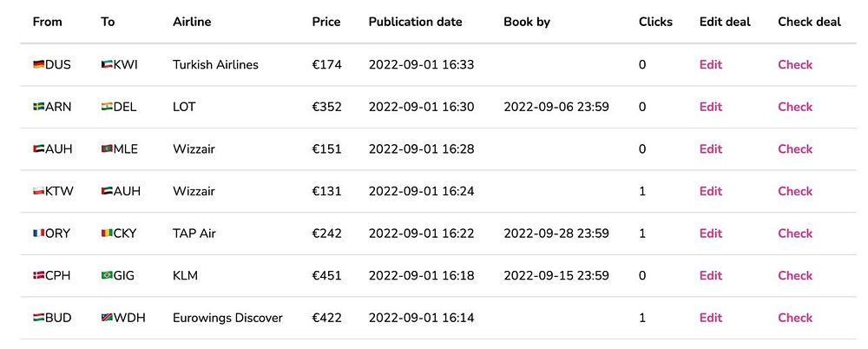Click the French flag icon beside ORY
Viewport: 868px width, 349px height.
39,234
